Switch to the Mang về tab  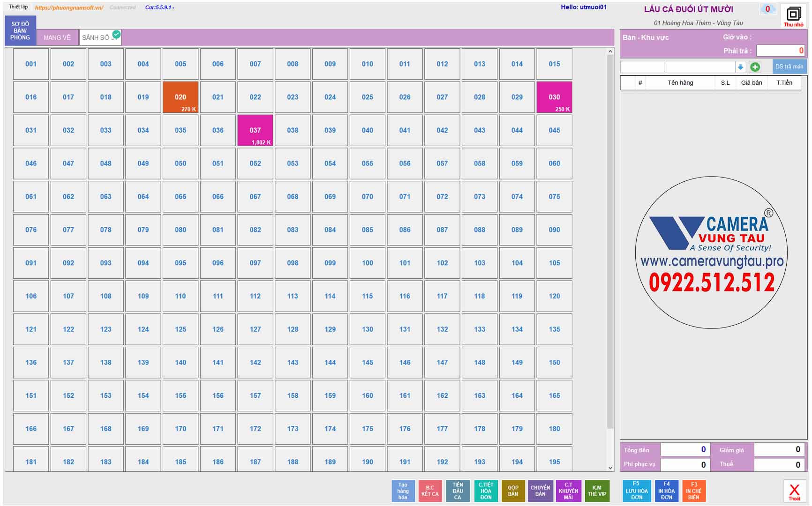click(57, 37)
